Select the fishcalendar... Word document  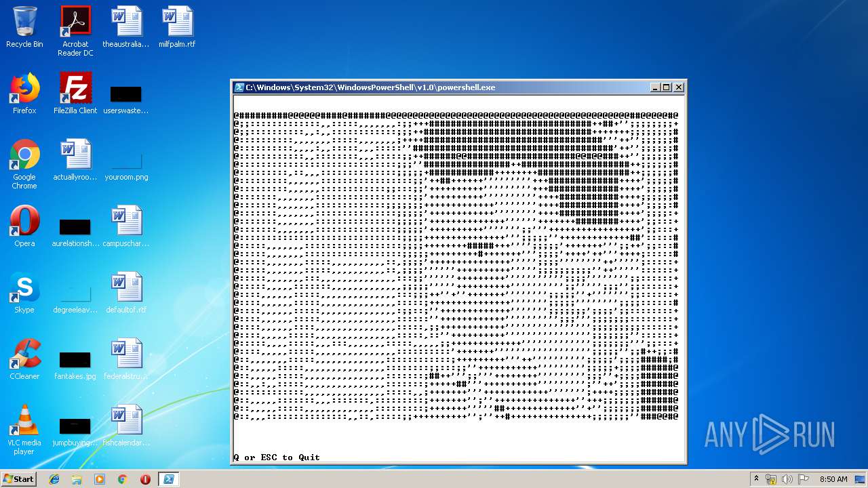(x=126, y=426)
